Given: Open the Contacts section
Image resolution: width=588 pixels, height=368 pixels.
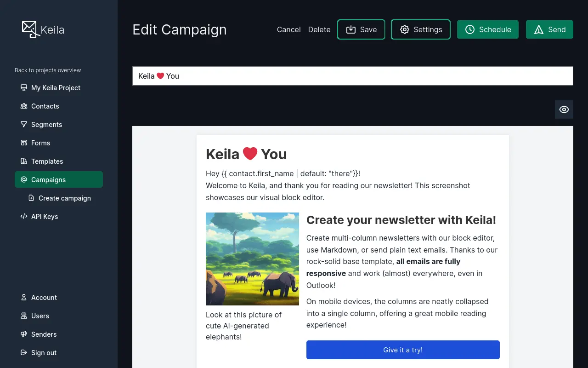Looking at the screenshot, I should tap(59, 106).
